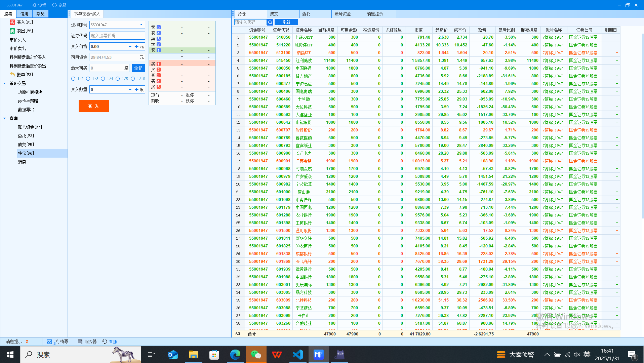The width and height of the screenshot is (644, 363).
Task: Open the 委托 tab in right panel
Action: [x=315, y=14]
